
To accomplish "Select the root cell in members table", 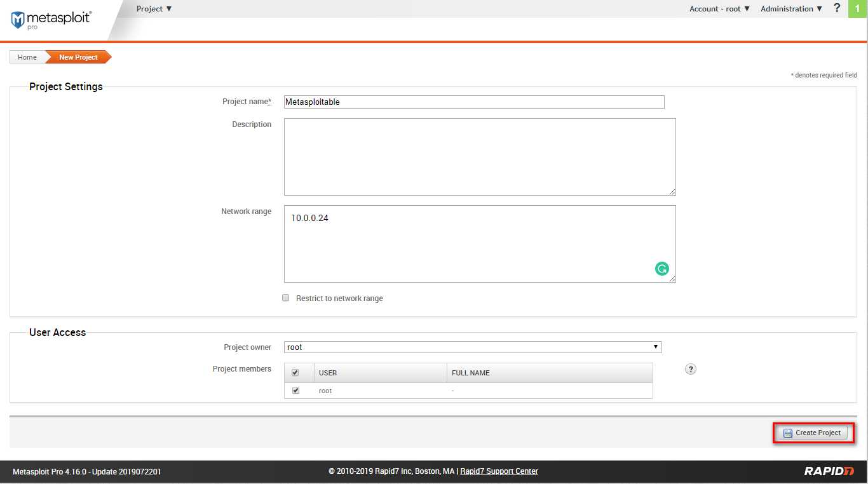I will click(x=325, y=391).
